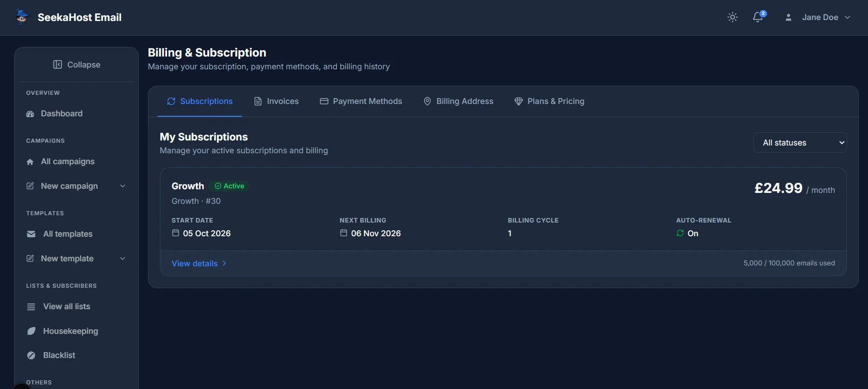
Task: Open the Housekeeping page
Action: tap(76, 331)
